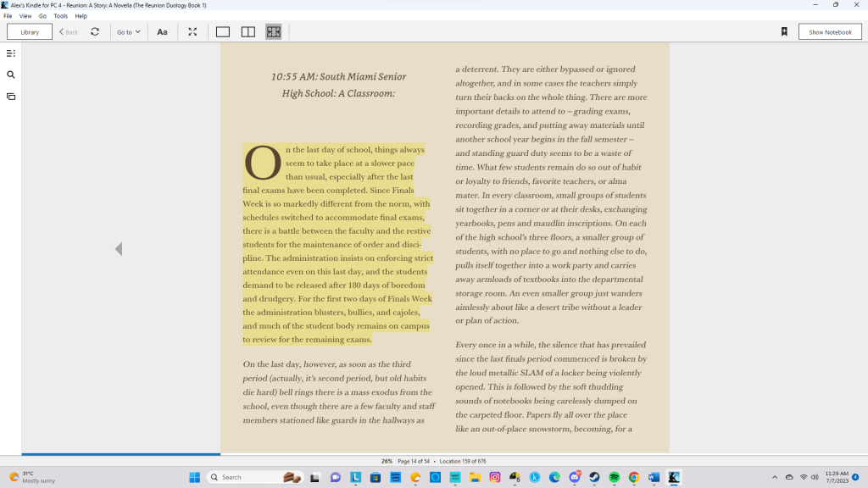
Task: Go to the previous page arrow
Action: (x=119, y=248)
